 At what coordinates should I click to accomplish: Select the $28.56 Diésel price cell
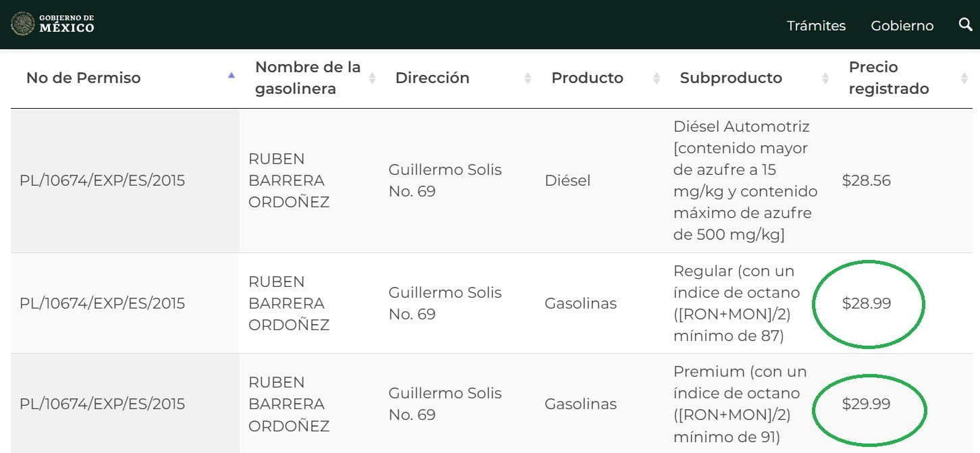coord(867,180)
